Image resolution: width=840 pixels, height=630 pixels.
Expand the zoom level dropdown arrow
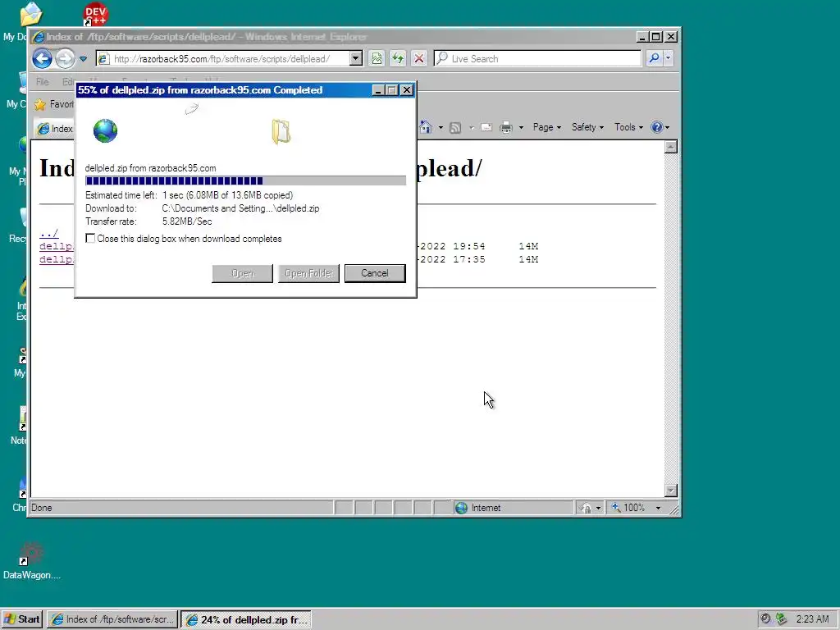(x=658, y=508)
